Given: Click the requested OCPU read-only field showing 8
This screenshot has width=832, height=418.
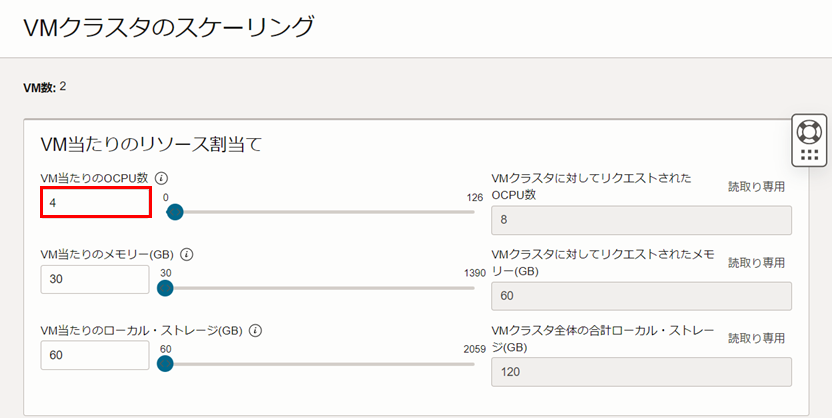Looking at the screenshot, I should click(x=641, y=220).
